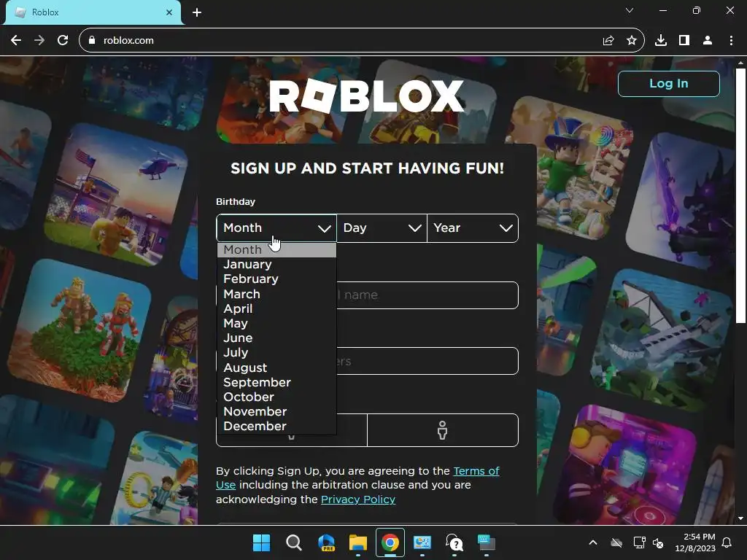Choose July from the month list
The width and height of the screenshot is (747, 560).
point(276,353)
